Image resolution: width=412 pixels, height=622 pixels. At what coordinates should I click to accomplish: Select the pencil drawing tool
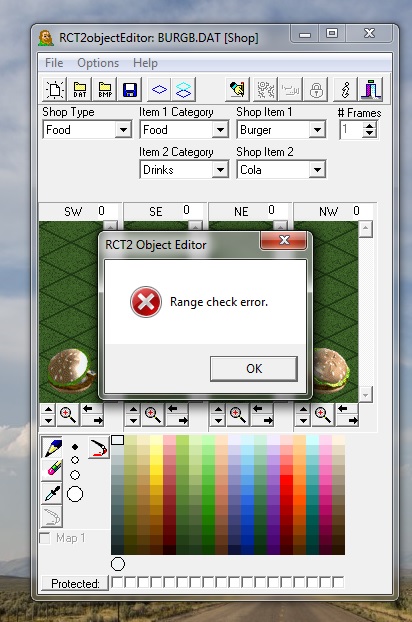pyautogui.click(x=52, y=447)
